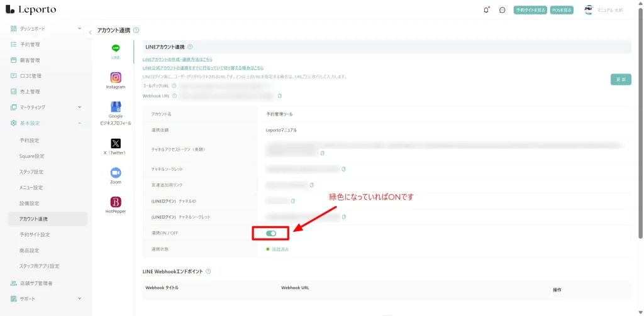This screenshot has height=316, width=644.
Task: Select the LINE integration icon
Action: click(116, 48)
